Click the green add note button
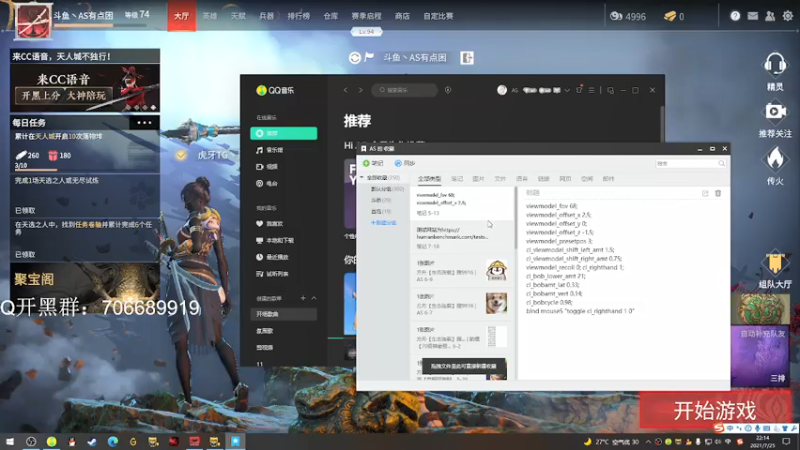 pyautogui.click(x=372, y=163)
